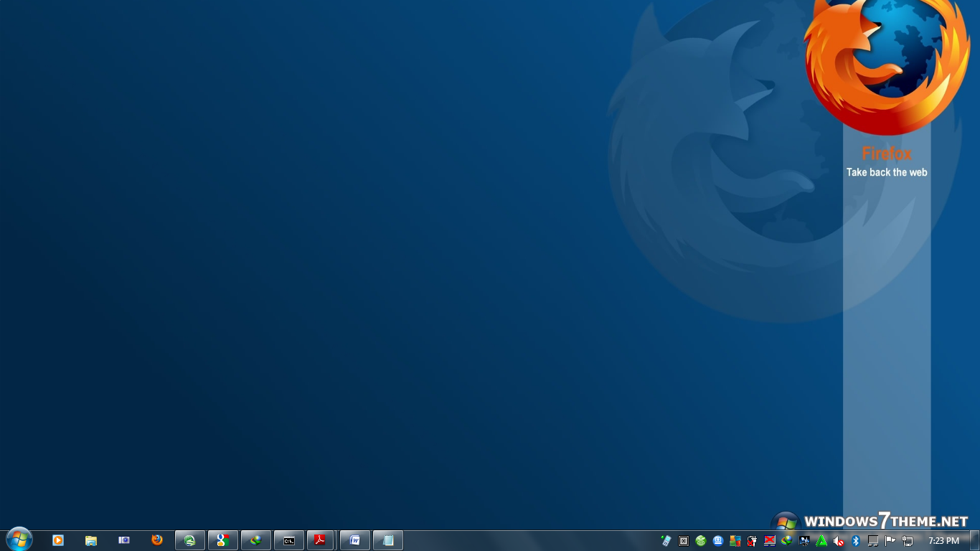Click the monitor tray icon with red X
Image resolution: width=980 pixels, height=551 pixels.
click(x=770, y=541)
